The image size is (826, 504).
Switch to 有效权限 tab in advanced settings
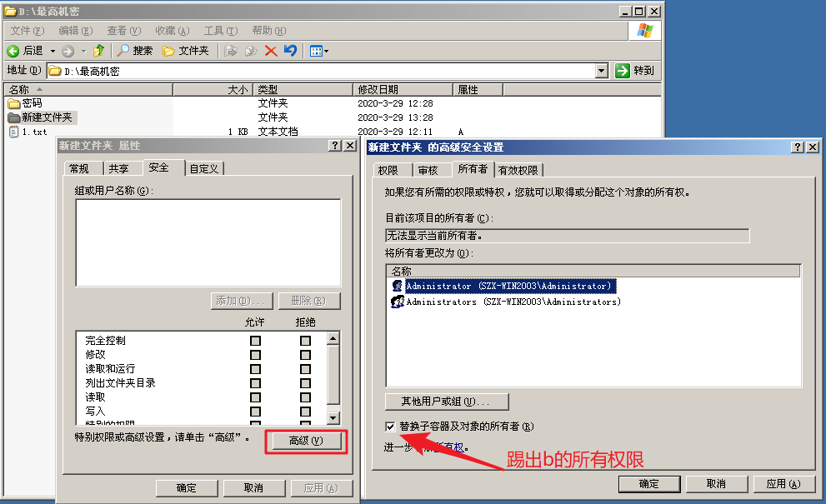click(x=518, y=170)
